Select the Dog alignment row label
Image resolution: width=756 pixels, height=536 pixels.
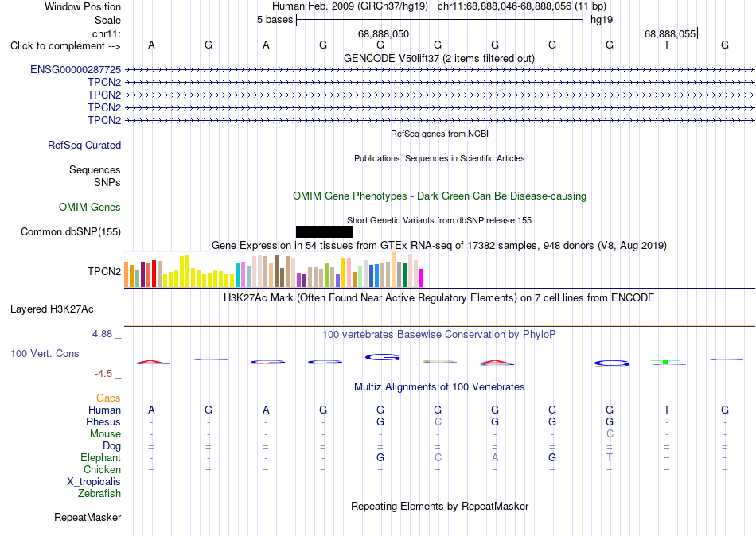point(111,446)
